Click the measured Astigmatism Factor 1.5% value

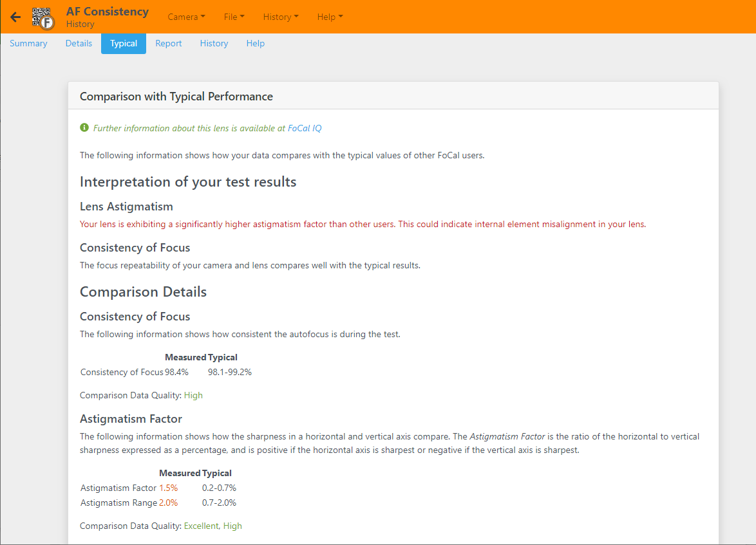coord(169,488)
